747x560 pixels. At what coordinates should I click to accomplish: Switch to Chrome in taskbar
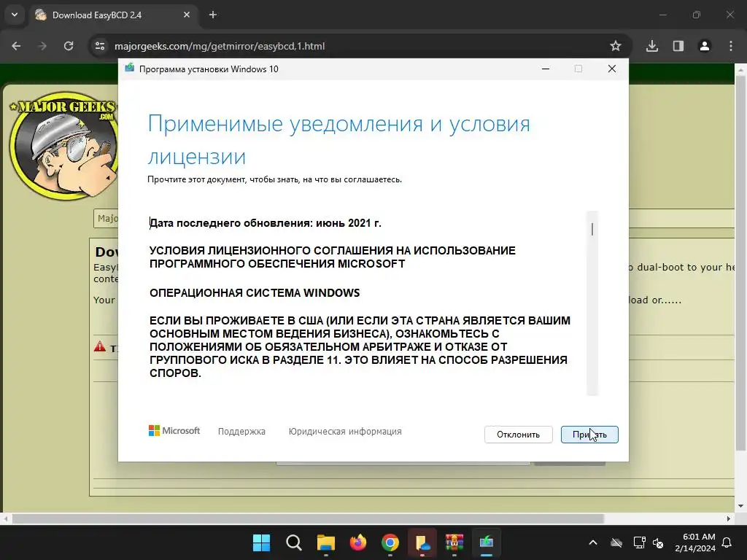390,542
